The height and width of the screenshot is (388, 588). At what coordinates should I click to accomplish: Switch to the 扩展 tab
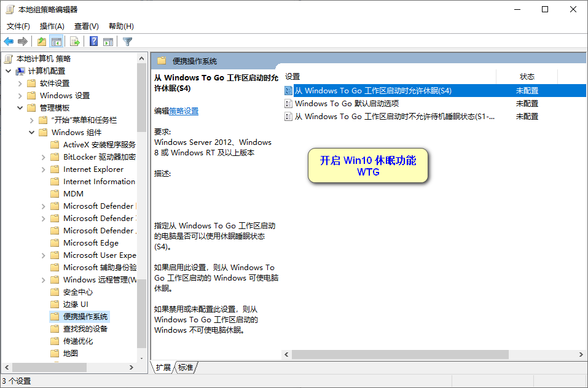coord(163,367)
